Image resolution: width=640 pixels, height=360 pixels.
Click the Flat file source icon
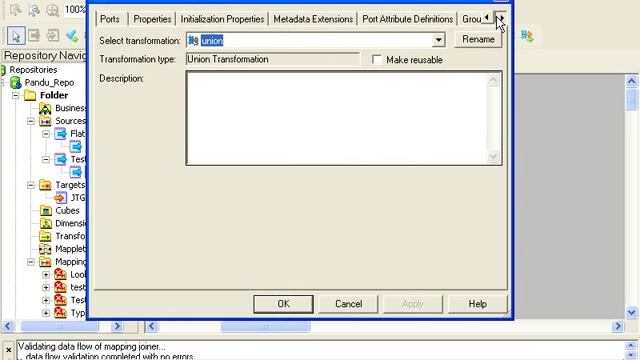click(60, 134)
